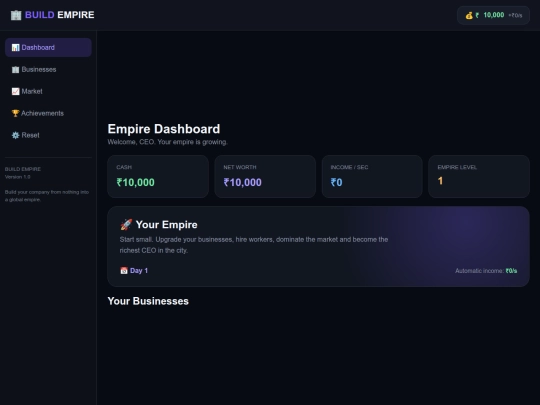Viewport: 540px width, 405px height.
Task: Open the Market page
Action: pos(48,91)
